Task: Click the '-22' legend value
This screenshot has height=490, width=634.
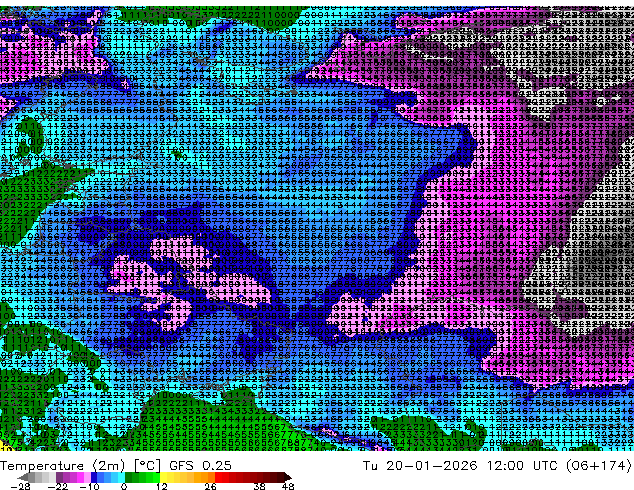Action: coord(57,486)
